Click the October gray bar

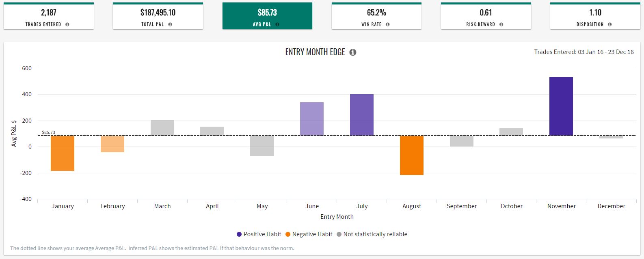511,132
